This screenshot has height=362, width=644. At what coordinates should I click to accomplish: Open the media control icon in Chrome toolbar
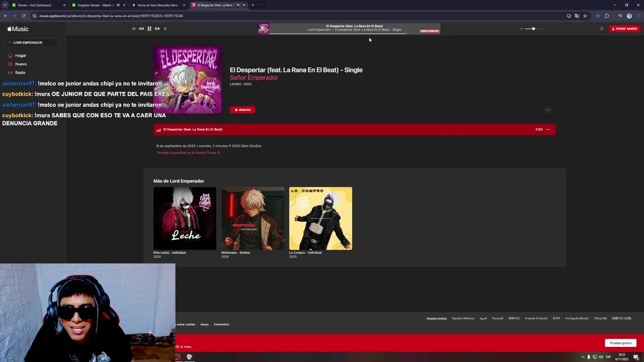click(620, 16)
